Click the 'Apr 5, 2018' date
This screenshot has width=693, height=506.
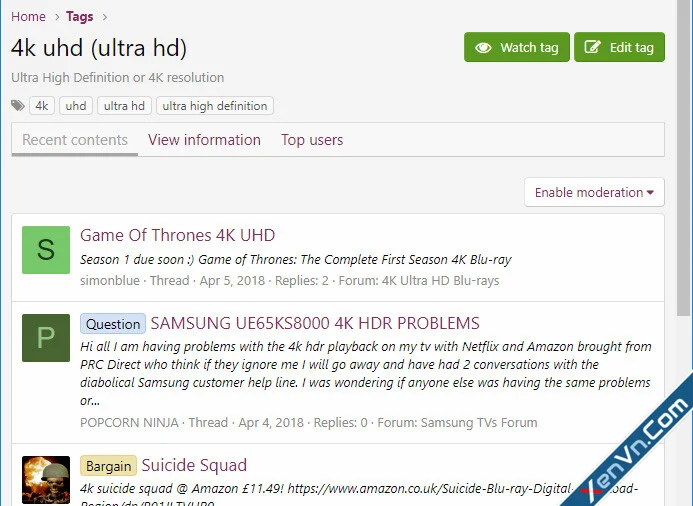pyautogui.click(x=232, y=281)
